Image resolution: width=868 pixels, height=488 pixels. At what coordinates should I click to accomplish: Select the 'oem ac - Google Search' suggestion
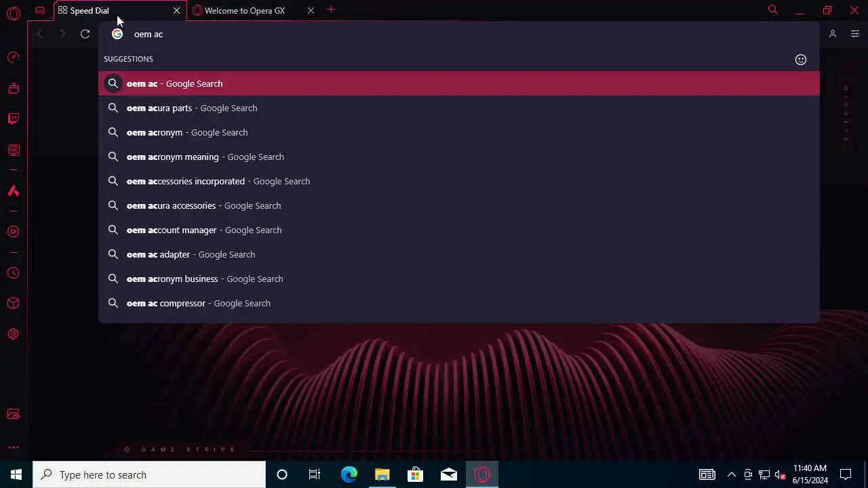pyautogui.click(x=459, y=83)
